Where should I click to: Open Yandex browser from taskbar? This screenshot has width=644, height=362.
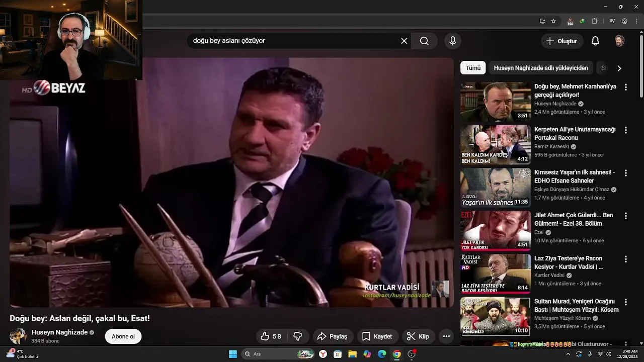point(323,354)
